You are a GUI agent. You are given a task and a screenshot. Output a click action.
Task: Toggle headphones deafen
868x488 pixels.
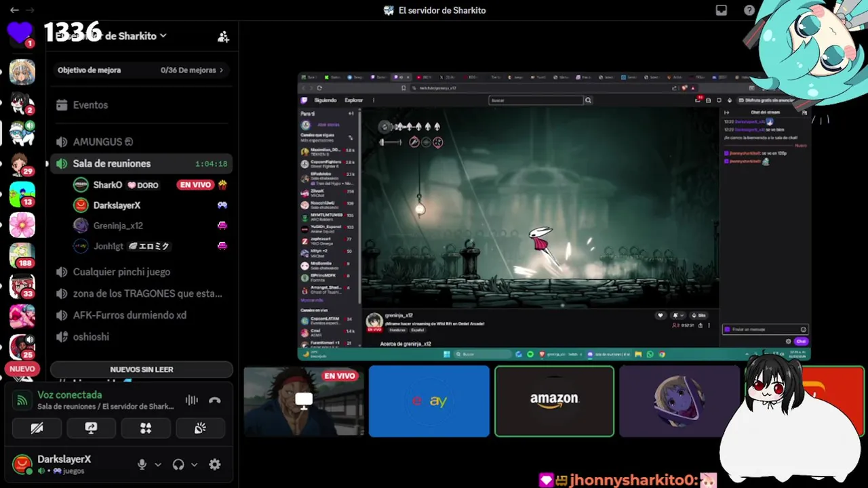click(x=178, y=464)
